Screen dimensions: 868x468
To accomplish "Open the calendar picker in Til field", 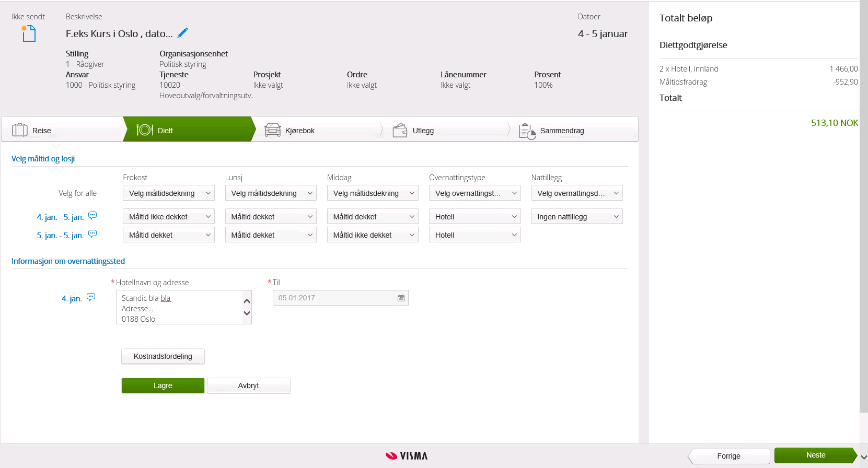I will [x=401, y=298].
